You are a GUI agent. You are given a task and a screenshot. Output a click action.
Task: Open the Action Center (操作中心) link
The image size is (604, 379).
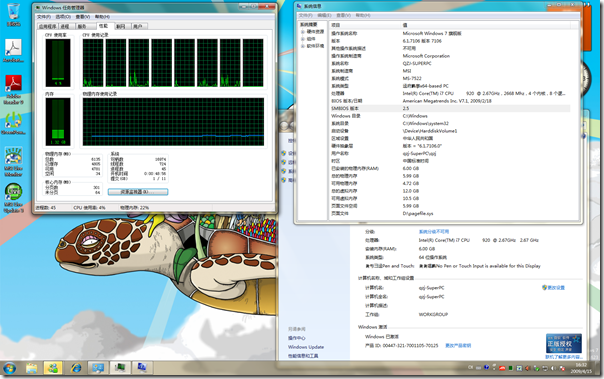pos(297,338)
